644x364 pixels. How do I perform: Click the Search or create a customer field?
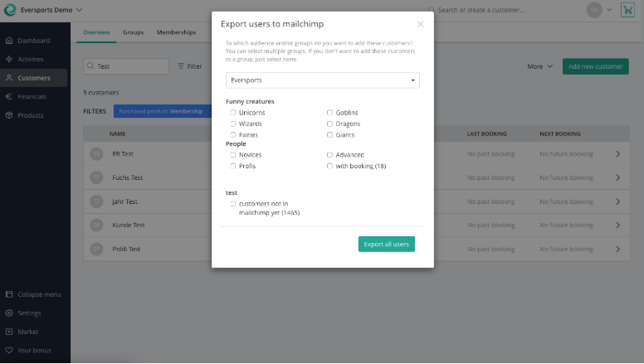[x=481, y=10]
